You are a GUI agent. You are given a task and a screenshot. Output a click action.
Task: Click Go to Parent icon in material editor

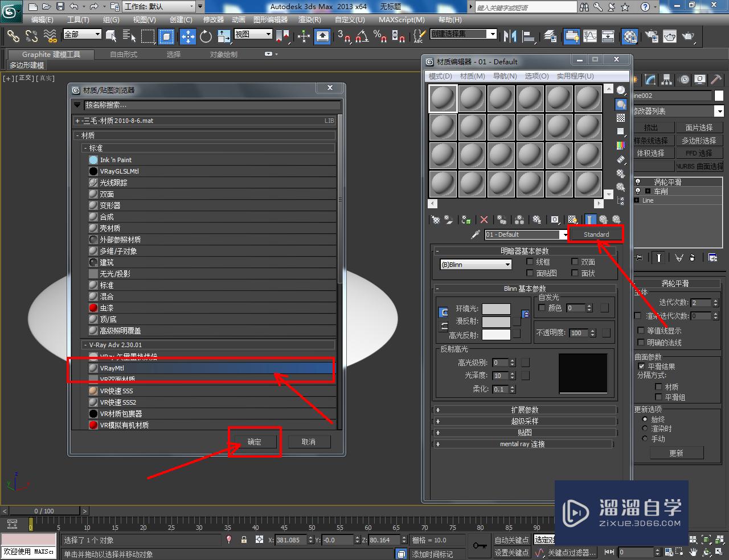click(x=603, y=220)
